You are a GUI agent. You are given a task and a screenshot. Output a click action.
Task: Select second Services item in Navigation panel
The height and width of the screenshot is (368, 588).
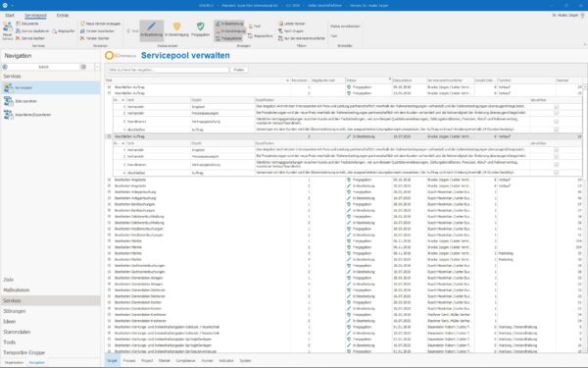click(50, 101)
